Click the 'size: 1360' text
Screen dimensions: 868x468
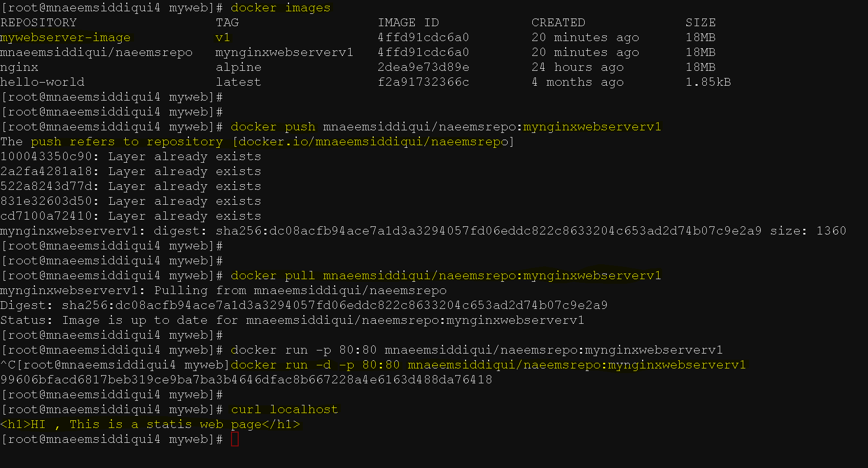click(808, 231)
